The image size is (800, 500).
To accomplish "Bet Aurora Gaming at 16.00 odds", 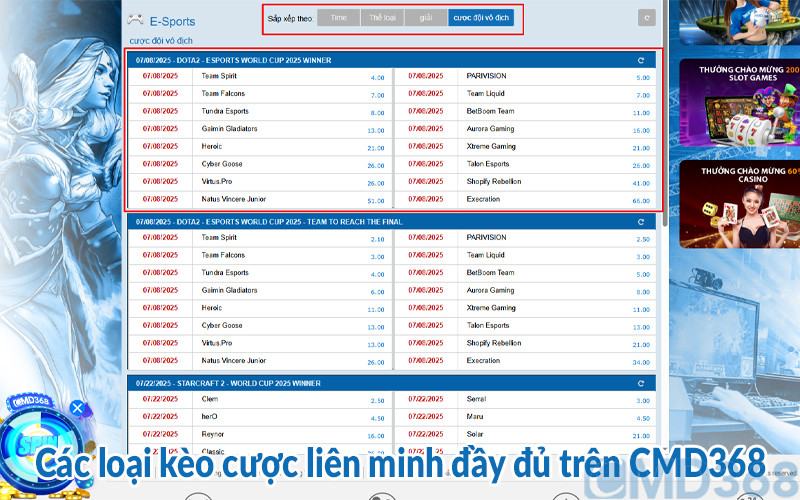I will tap(641, 131).
